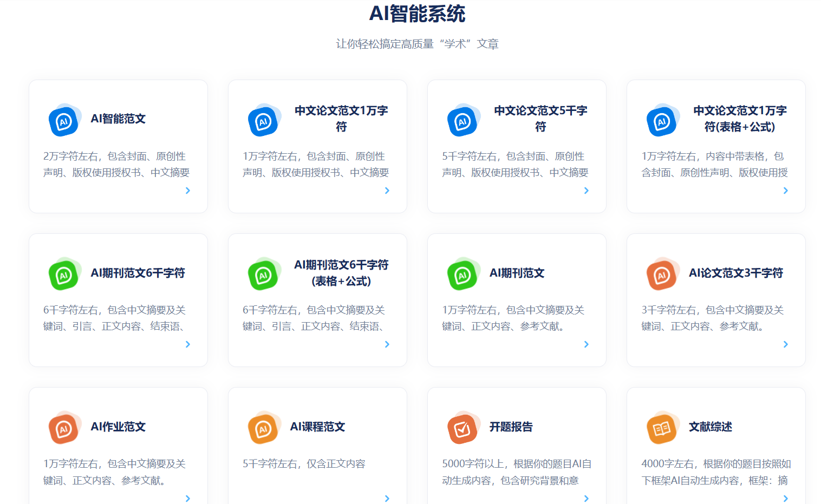The height and width of the screenshot is (504, 821).
Task: Click the orange icon beside AI论文范文3千字符
Action: coord(662,274)
